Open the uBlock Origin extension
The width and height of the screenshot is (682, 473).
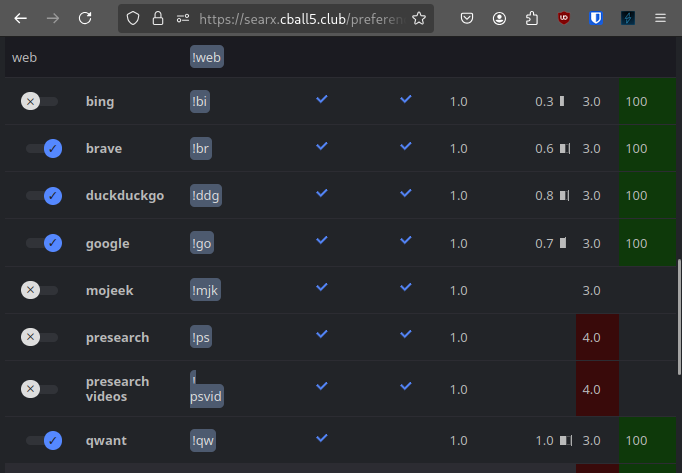[x=564, y=18]
